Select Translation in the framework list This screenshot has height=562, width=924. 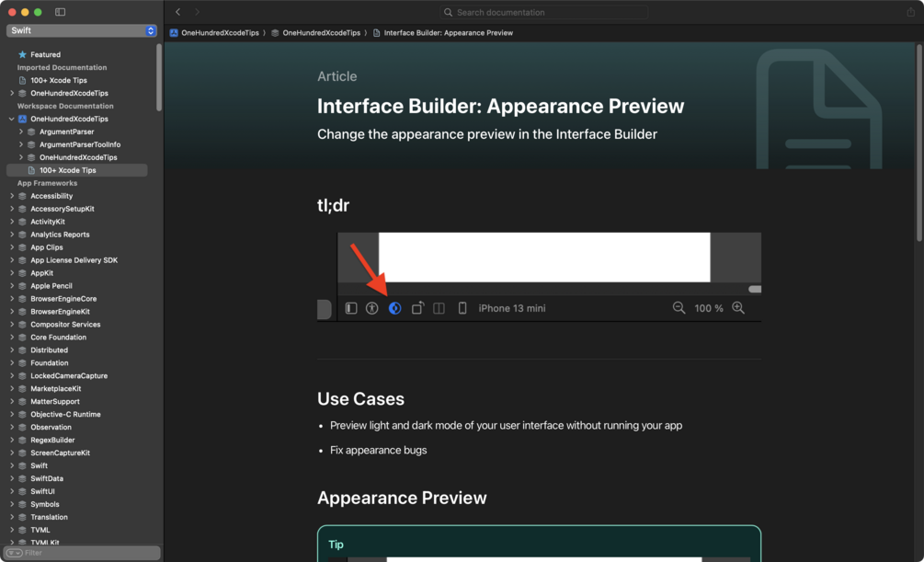click(49, 517)
